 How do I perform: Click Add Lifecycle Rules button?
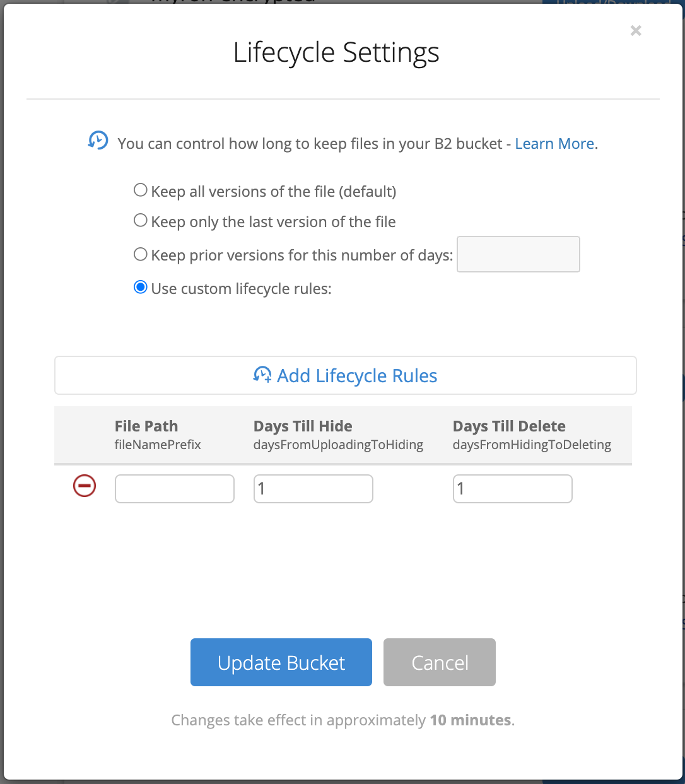[346, 375]
